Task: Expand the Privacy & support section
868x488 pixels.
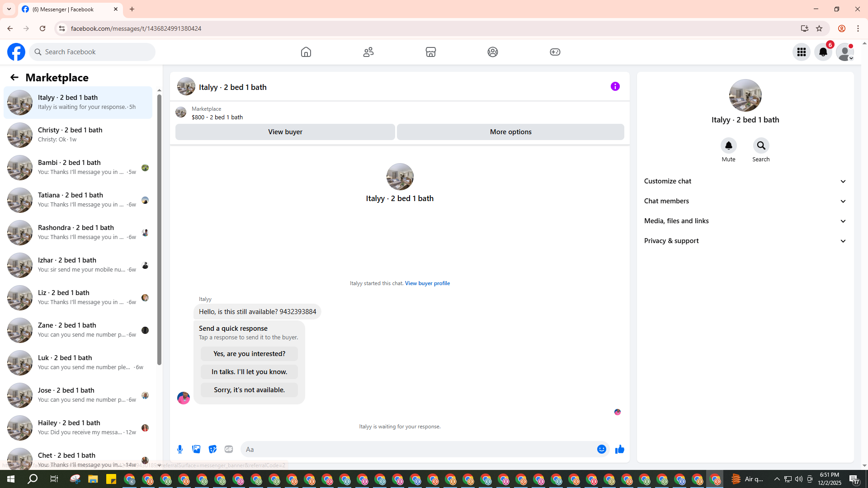Action: point(745,241)
